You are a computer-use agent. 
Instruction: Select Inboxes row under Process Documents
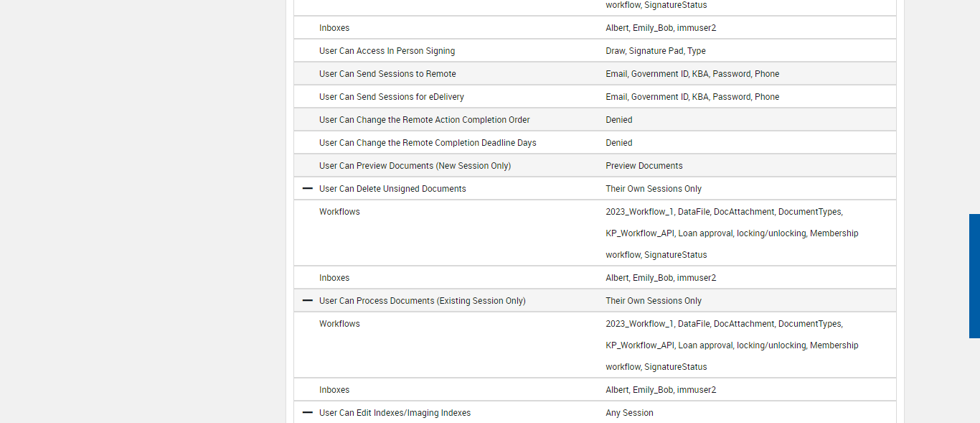click(334, 390)
